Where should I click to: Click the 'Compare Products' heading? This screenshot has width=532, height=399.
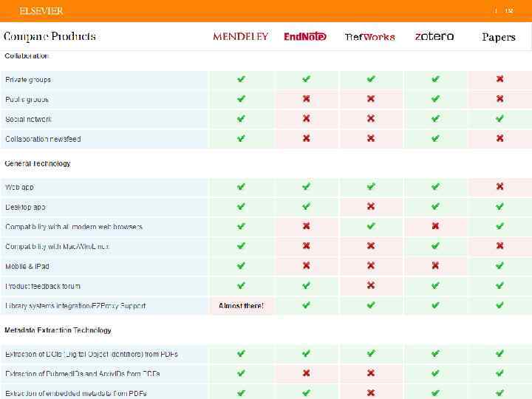(x=50, y=36)
